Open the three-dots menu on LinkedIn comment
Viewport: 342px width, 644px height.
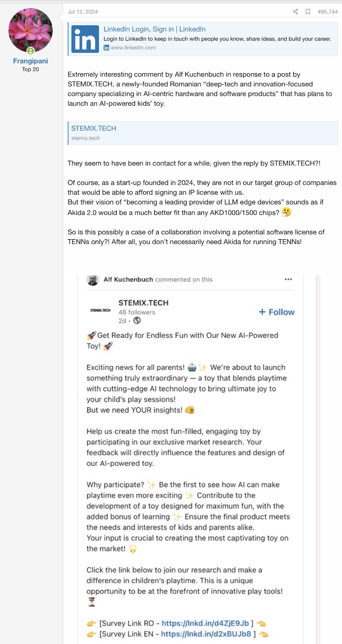tap(288, 279)
